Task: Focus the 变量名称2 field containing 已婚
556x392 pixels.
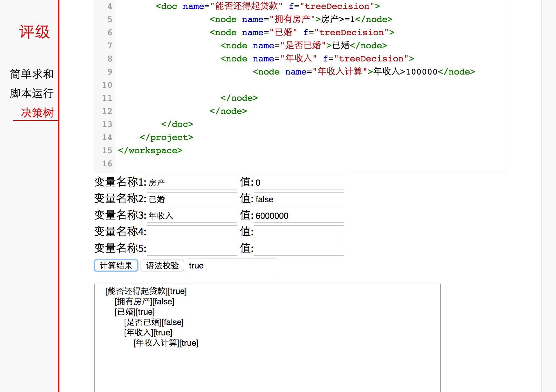Action: pos(192,199)
